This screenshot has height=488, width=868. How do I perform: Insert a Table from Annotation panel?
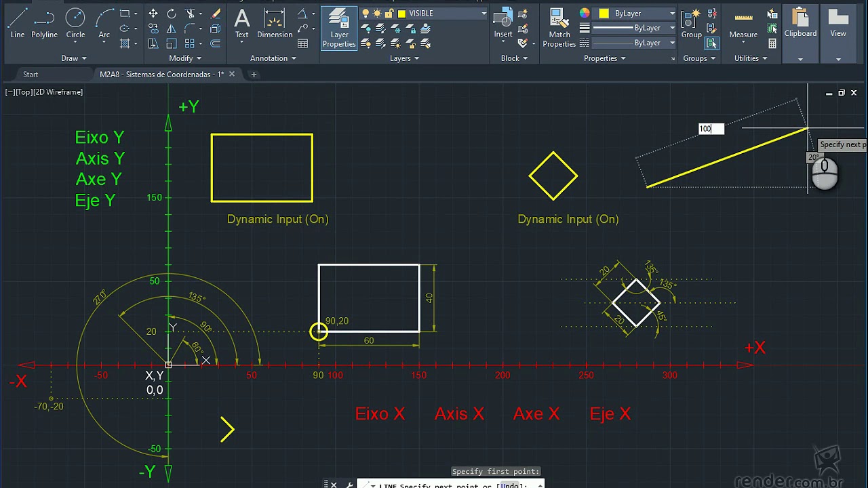(x=302, y=43)
